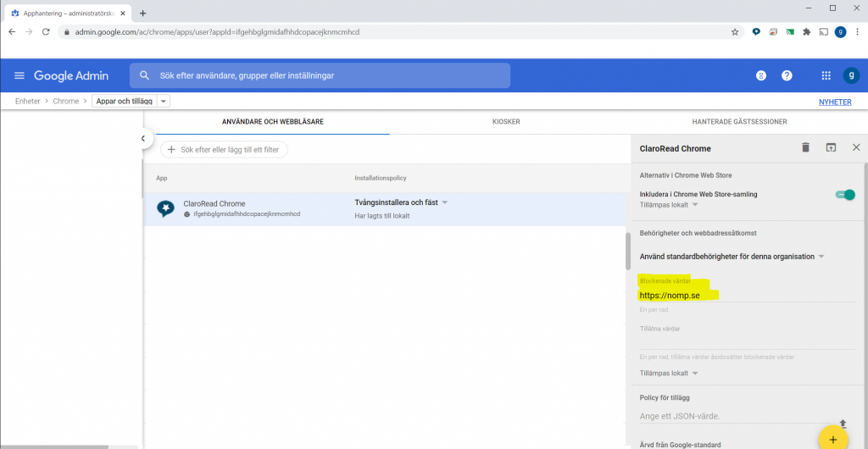Switch to Kiosker tab
Viewport: 868px width, 449px height.
click(x=506, y=122)
